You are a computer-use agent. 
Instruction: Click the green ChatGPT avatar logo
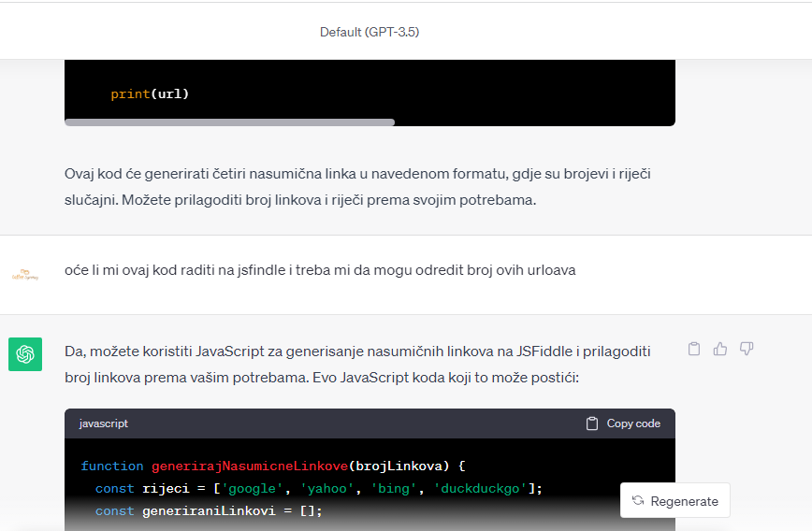coord(25,354)
